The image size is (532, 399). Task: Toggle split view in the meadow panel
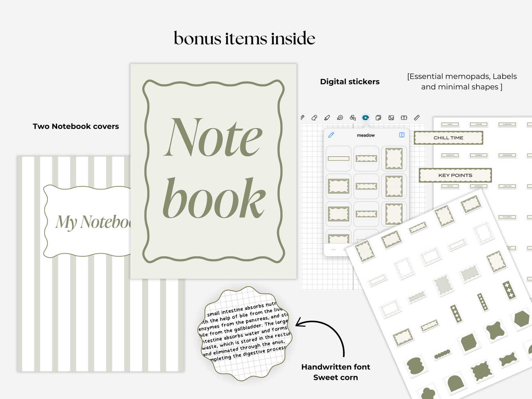click(402, 135)
